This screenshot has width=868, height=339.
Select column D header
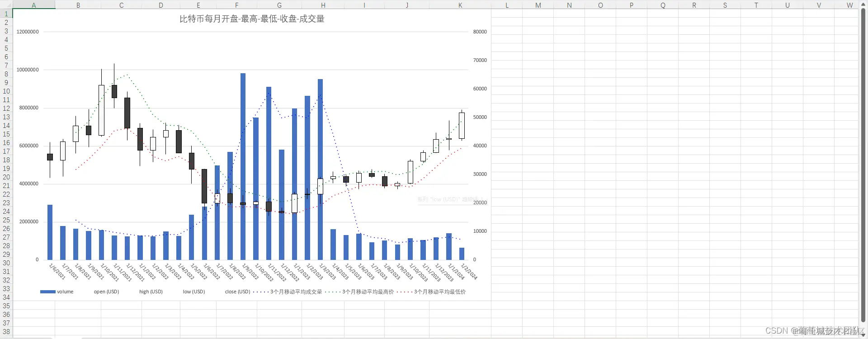(161, 5)
